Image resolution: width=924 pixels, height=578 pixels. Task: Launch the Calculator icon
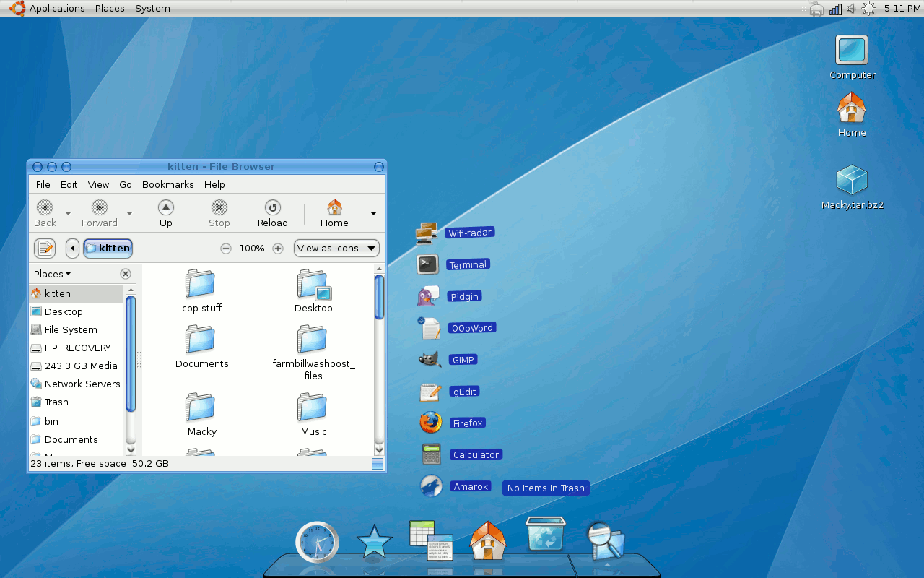[x=432, y=454]
